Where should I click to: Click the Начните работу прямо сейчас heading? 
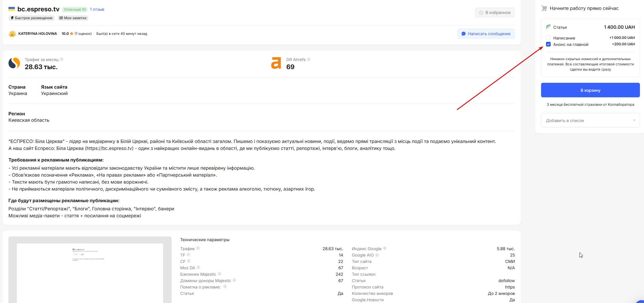point(584,8)
